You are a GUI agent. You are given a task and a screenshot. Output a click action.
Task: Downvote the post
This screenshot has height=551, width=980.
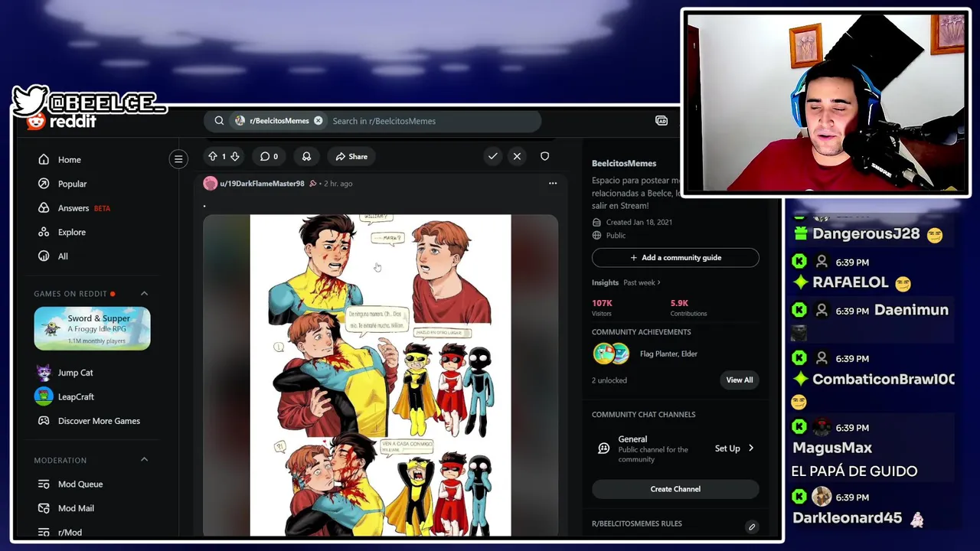[x=235, y=156]
